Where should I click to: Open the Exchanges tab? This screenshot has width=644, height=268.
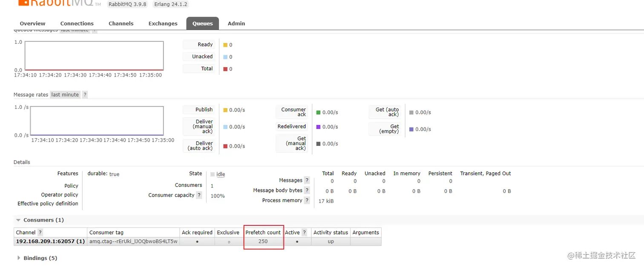pyautogui.click(x=163, y=23)
